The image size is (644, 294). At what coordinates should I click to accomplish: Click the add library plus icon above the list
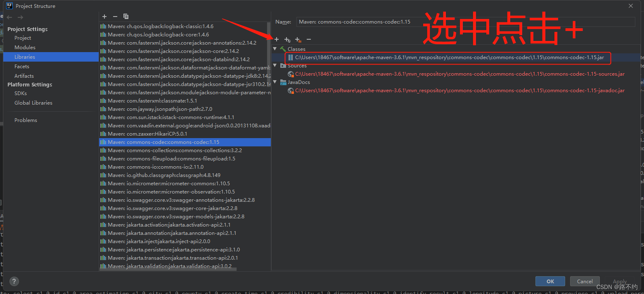[104, 16]
